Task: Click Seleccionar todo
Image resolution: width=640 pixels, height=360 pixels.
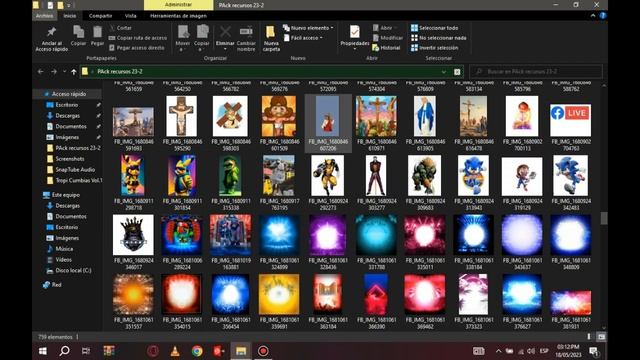Action: coord(434,28)
